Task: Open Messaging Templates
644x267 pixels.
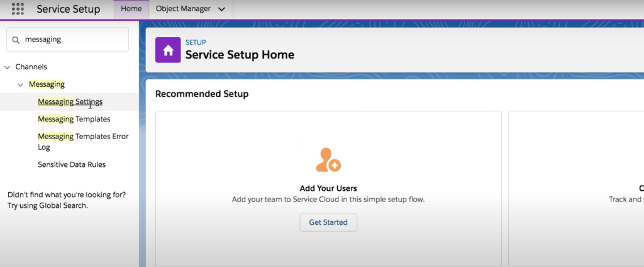Action: coord(74,119)
